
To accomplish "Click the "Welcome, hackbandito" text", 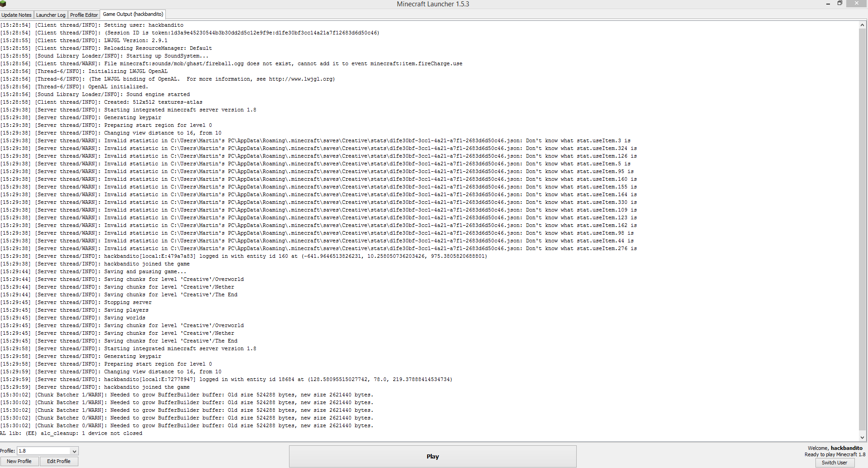I will coord(835,448).
